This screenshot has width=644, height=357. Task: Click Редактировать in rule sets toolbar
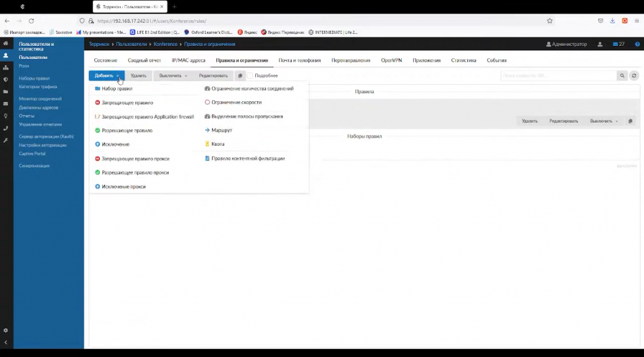[563, 121]
